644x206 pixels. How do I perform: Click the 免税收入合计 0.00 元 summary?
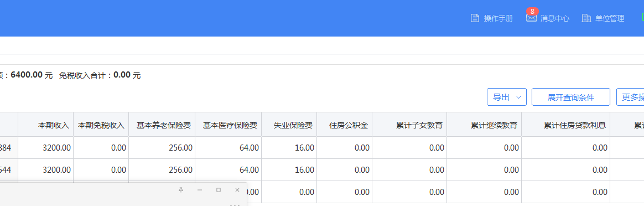(x=100, y=75)
